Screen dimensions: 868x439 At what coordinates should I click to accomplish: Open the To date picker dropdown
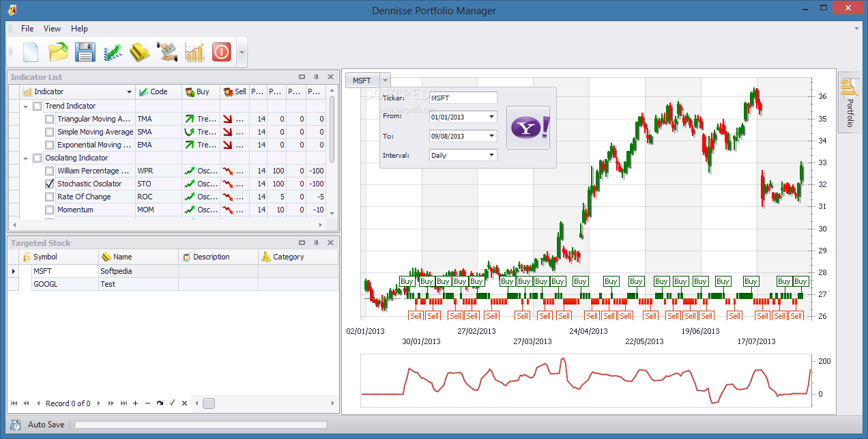(x=492, y=136)
